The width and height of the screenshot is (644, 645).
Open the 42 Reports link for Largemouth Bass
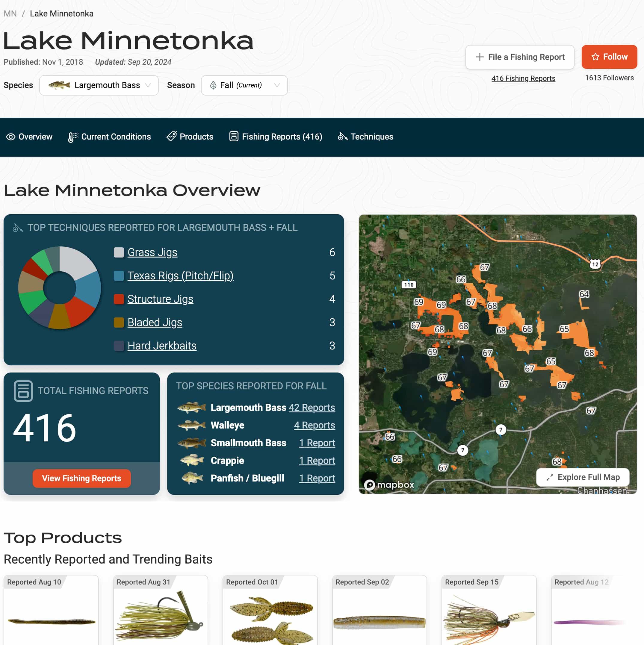click(312, 408)
